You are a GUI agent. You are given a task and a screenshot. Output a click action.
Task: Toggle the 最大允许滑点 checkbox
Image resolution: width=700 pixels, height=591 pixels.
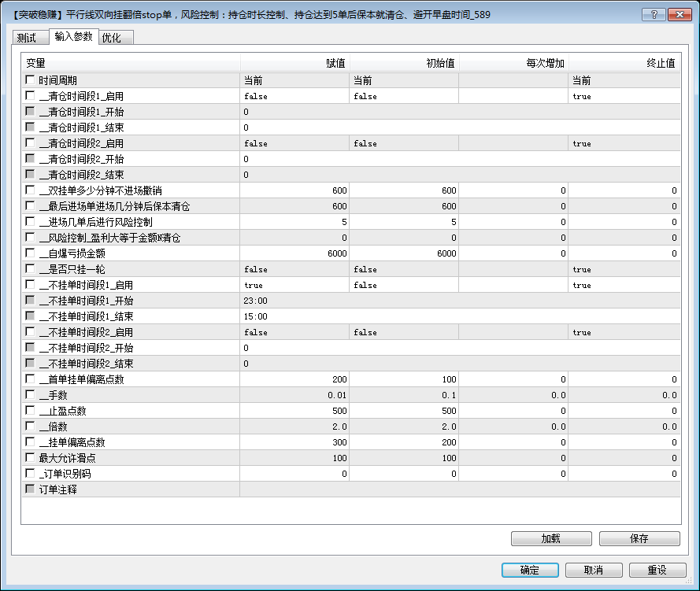click(x=30, y=457)
